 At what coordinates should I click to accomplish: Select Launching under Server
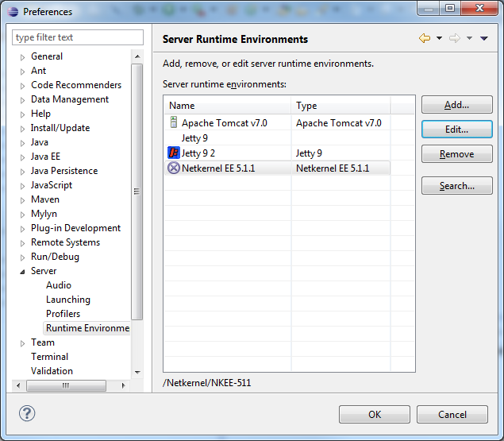(x=67, y=300)
